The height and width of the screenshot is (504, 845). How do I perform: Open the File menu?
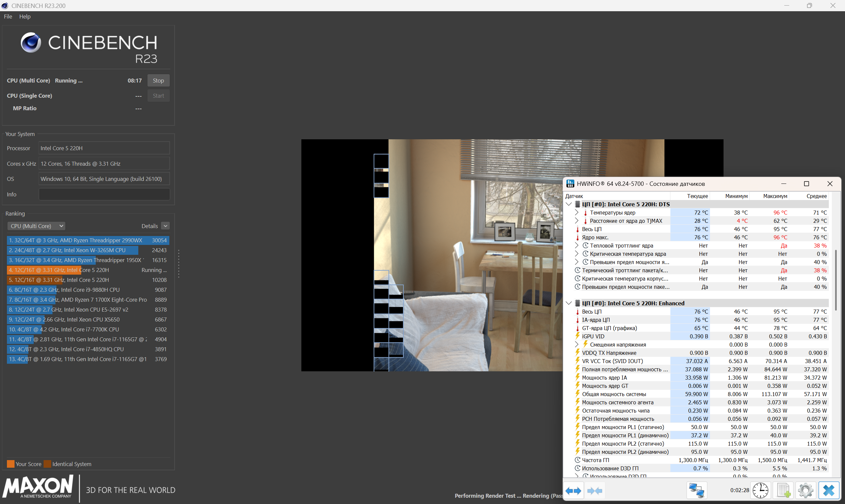(8, 16)
